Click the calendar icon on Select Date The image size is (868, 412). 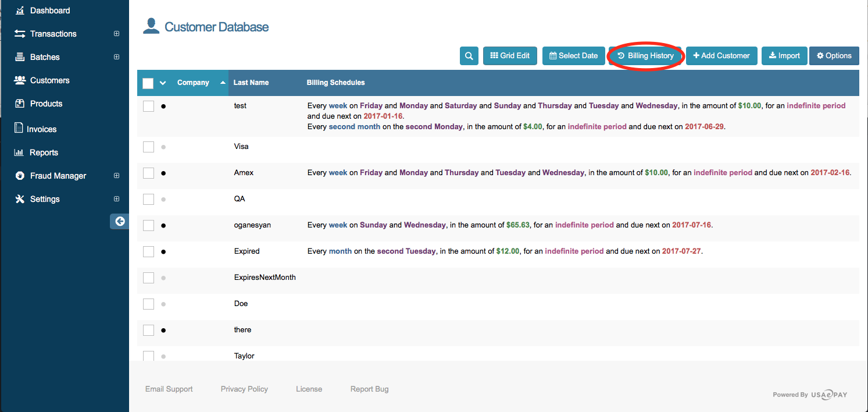(553, 56)
